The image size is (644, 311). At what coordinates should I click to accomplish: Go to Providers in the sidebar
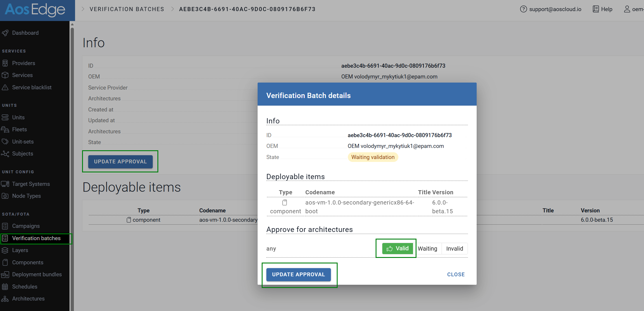[x=24, y=63]
